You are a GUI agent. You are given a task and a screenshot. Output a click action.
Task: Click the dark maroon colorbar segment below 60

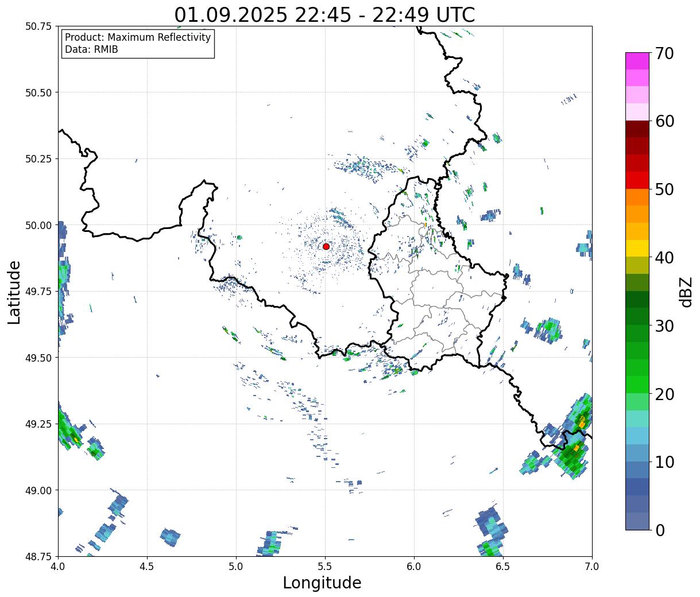pos(637,129)
